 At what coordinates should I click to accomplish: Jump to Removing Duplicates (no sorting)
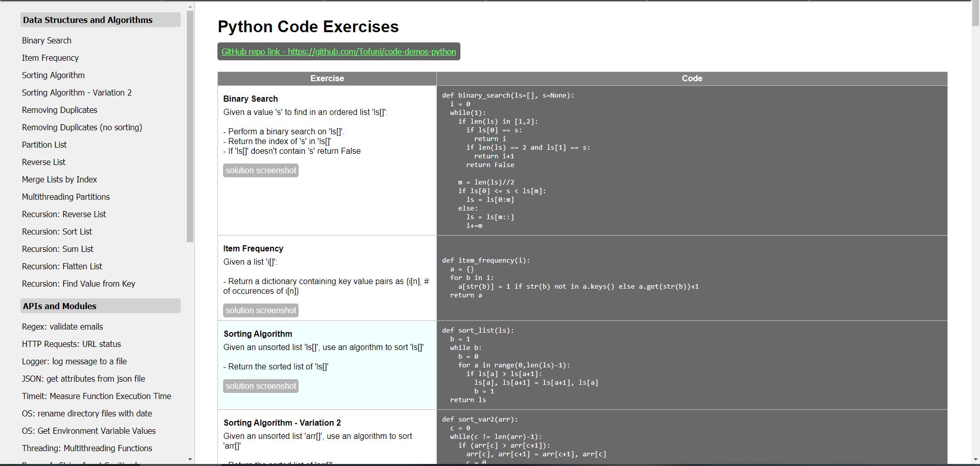point(82,127)
